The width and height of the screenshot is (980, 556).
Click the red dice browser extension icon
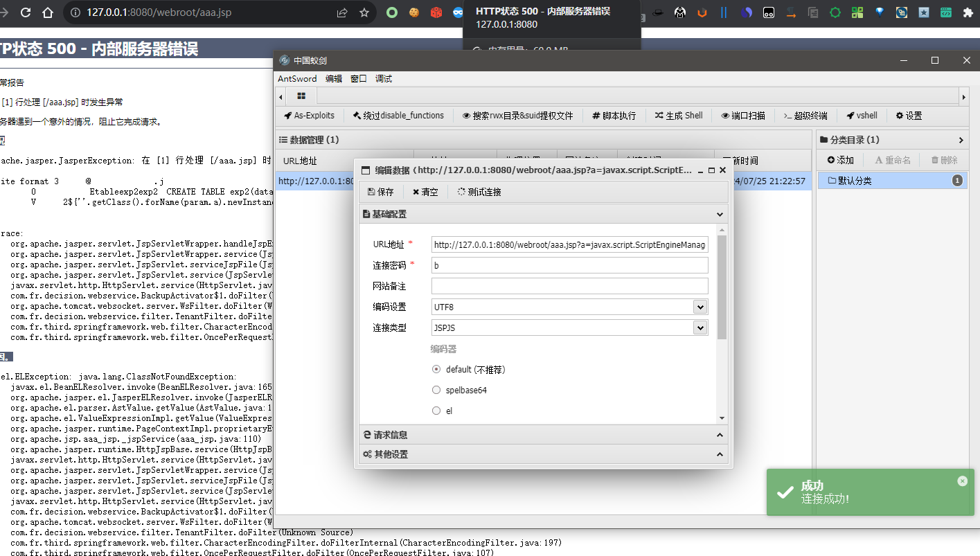[x=436, y=12]
